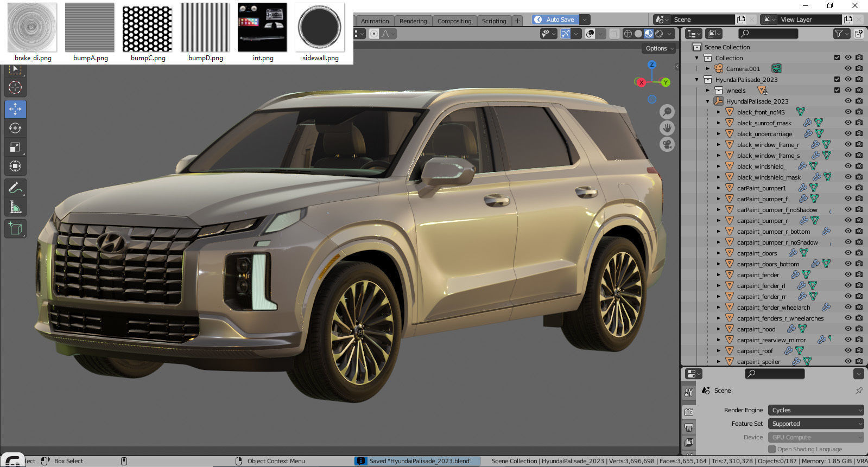Hide black_front_noMS with eye icon
This screenshot has height=467, width=868.
click(848, 112)
